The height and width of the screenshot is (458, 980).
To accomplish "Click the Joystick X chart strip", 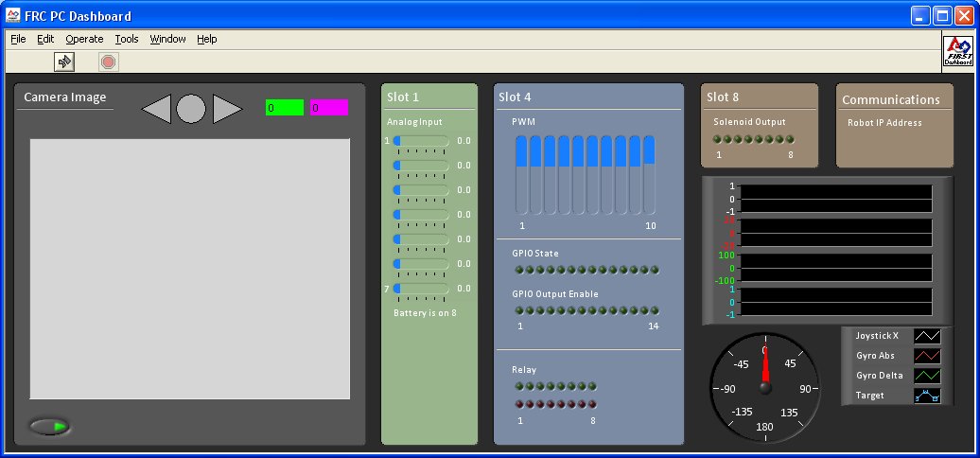I will point(836,199).
